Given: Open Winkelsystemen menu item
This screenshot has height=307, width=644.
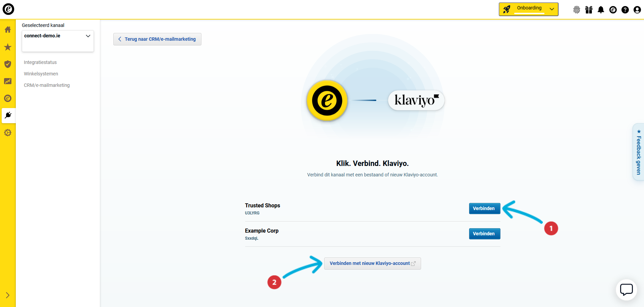Looking at the screenshot, I should point(41,74).
